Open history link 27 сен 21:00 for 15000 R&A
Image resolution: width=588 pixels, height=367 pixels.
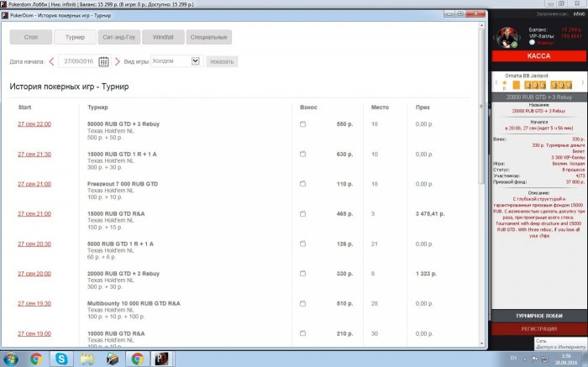click(x=34, y=213)
